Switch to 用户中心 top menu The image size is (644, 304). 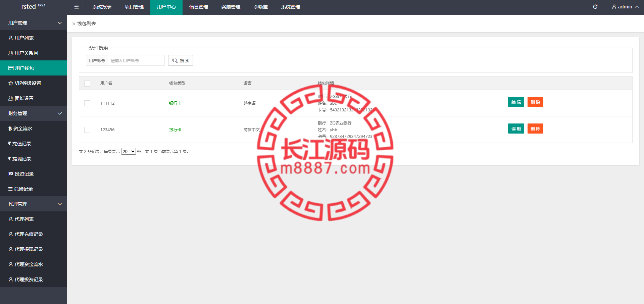166,7
